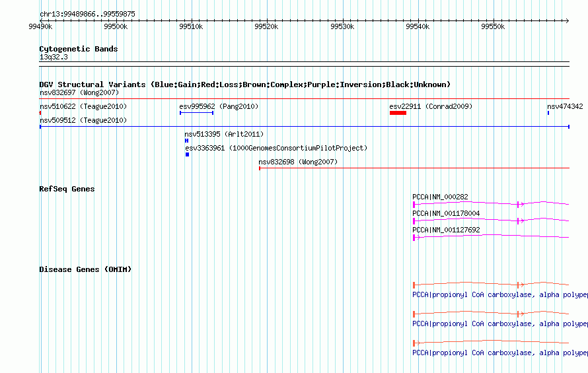The height and width of the screenshot is (373, 588).
Task: Click the 13q32.3 cytogenetic band bar
Action: click(x=304, y=64)
